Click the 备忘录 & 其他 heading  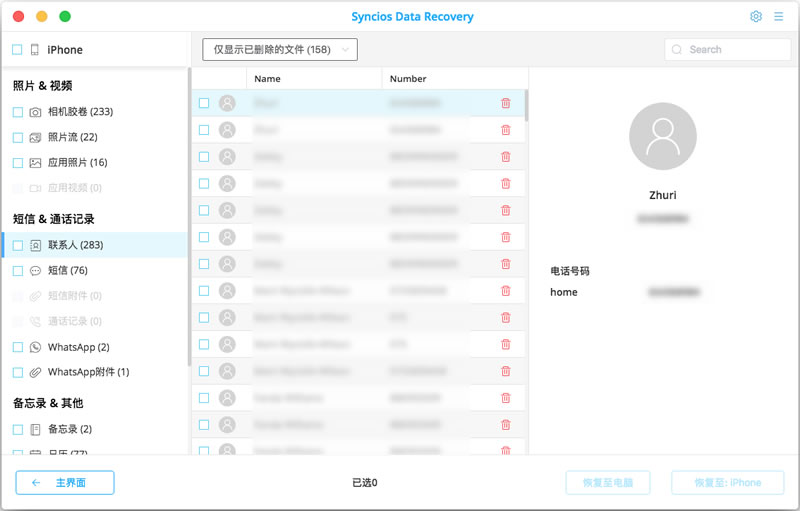tap(48, 403)
